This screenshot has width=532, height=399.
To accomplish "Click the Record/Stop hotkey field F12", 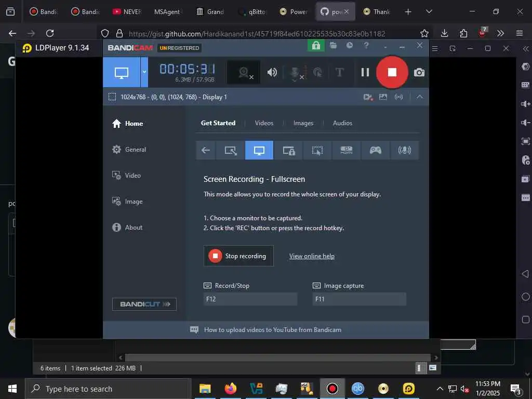I will point(250,299).
